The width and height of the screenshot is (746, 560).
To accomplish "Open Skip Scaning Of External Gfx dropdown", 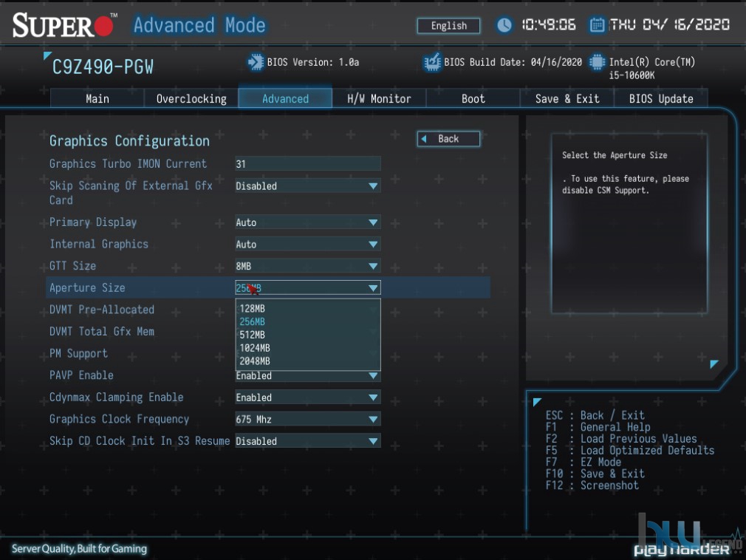I will point(308,185).
